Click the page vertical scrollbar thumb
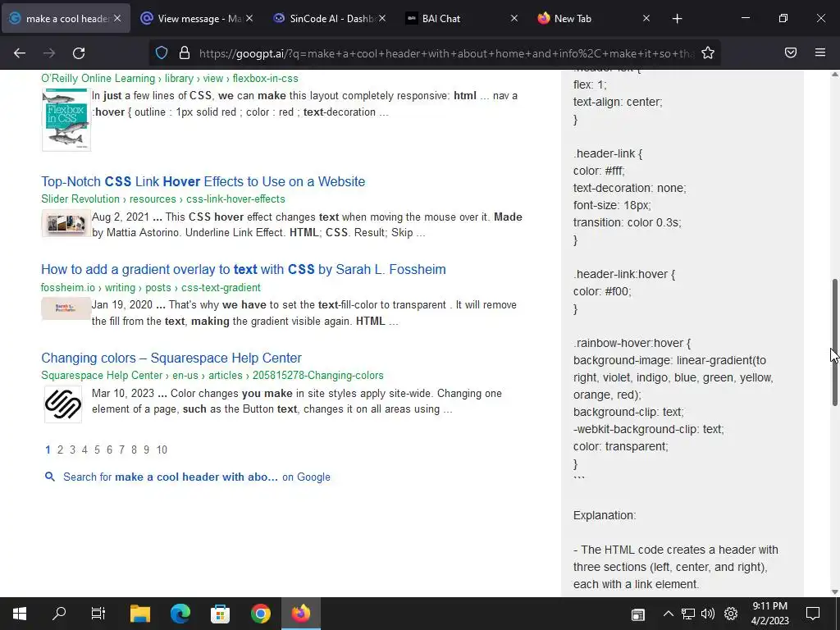Image resolution: width=840 pixels, height=630 pixels. [834, 342]
